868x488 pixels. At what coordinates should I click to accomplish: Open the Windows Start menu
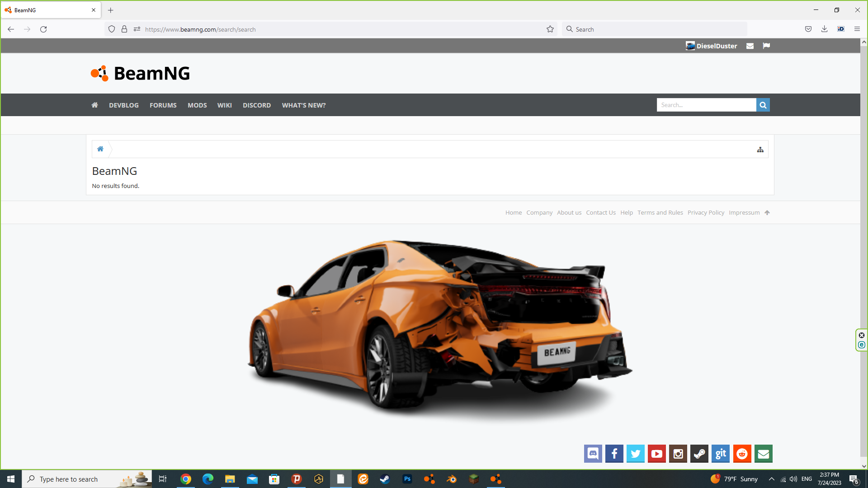coord(11,479)
